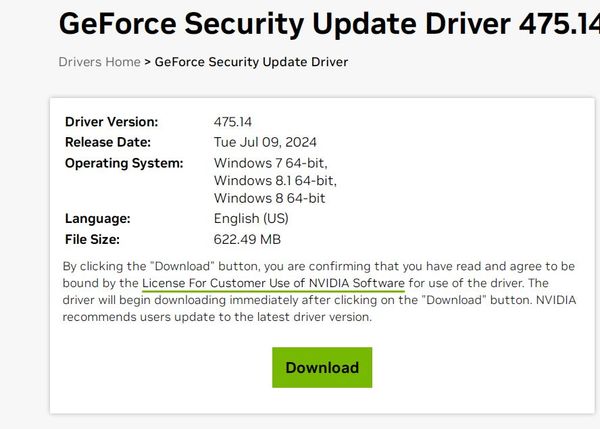Click the Operating System label
600x429 pixels.
coord(124,163)
